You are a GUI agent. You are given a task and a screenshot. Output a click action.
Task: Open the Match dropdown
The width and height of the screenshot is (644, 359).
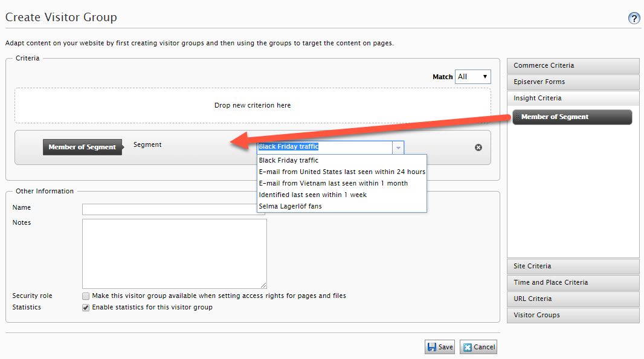click(x=473, y=77)
